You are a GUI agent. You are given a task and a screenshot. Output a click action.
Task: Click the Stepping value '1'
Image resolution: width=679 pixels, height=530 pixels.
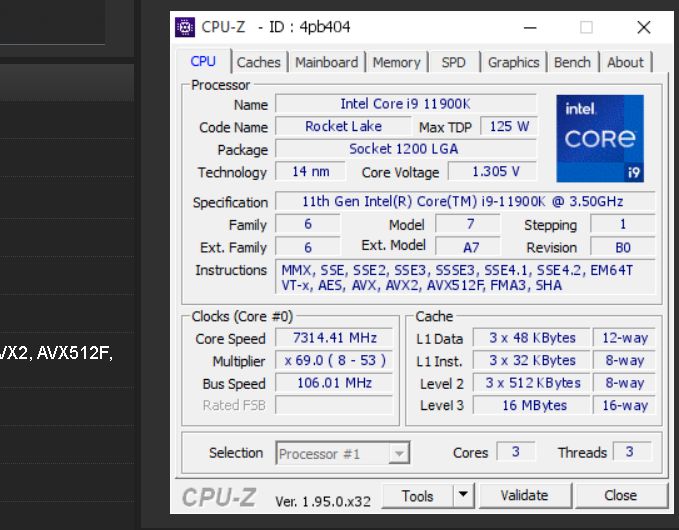[x=623, y=224]
